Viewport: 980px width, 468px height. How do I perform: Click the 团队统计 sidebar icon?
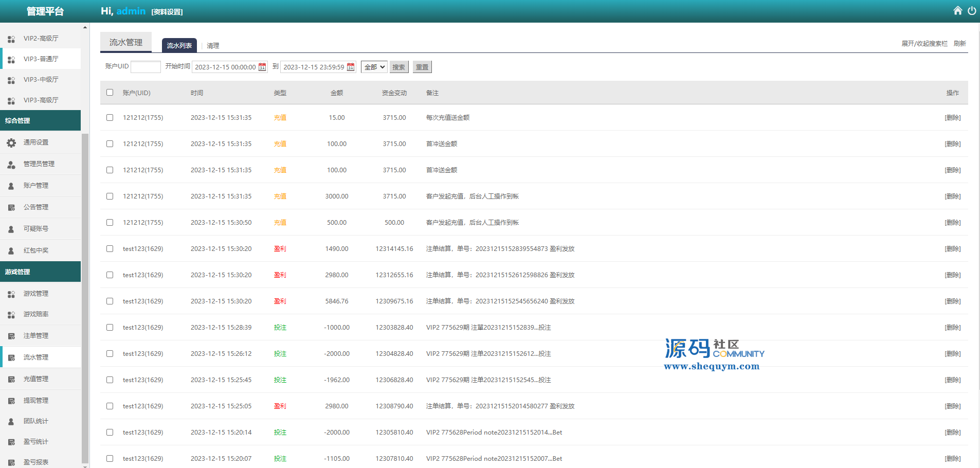(11, 422)
